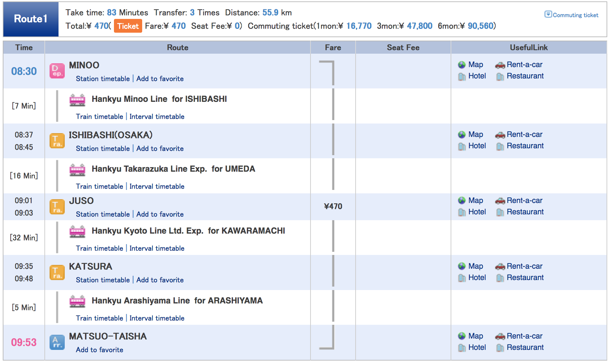
Task: Add JUSO to favorite
Action: coord(160,214)
